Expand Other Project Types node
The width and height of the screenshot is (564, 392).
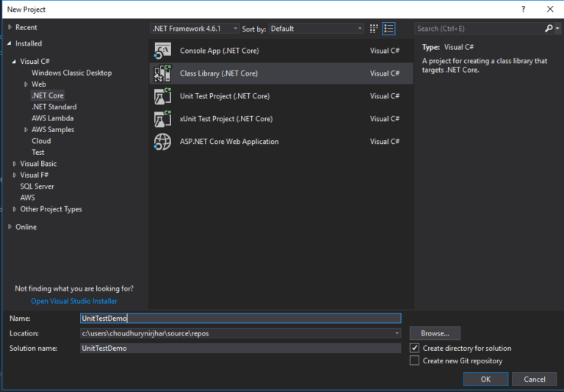[15, 209]
